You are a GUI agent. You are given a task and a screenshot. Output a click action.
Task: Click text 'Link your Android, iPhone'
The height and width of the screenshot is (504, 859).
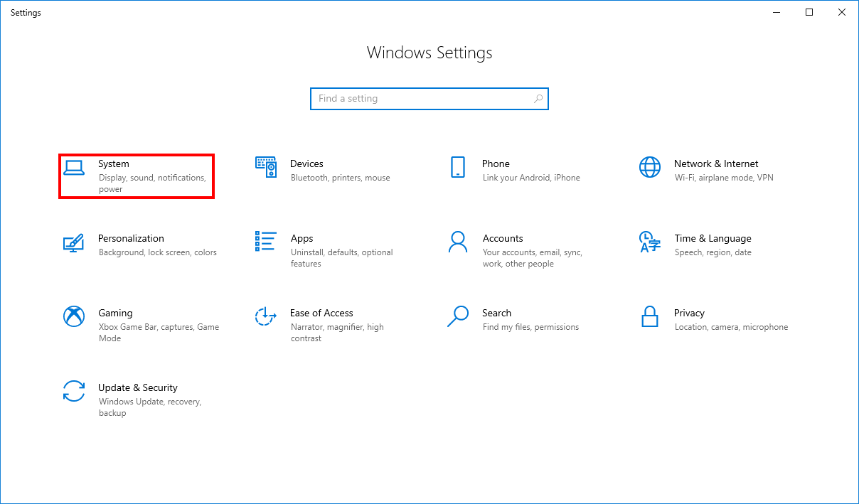click(x=531, y=178)
